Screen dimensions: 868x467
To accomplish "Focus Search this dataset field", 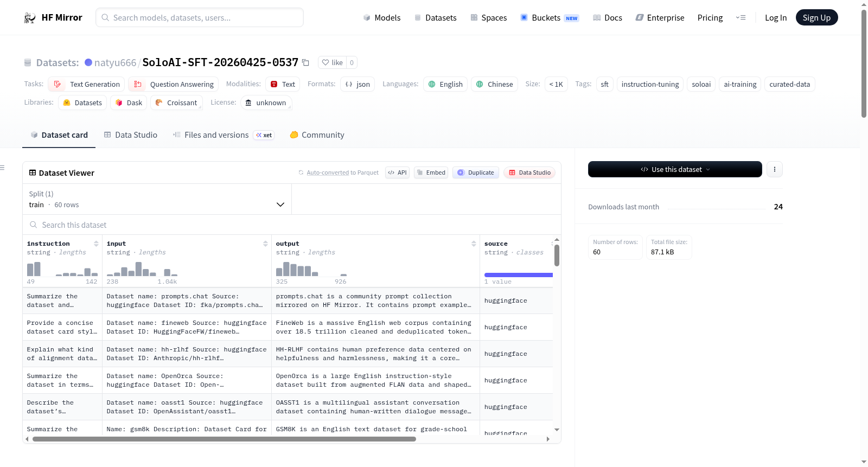I will tap(292, 225).
